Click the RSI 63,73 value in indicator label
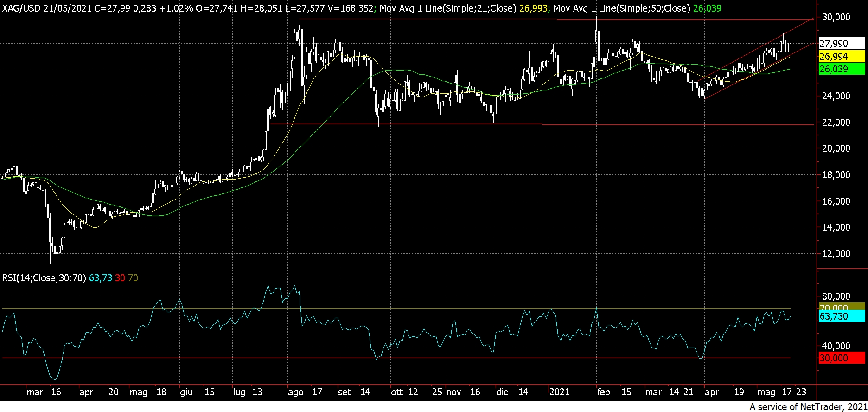The height and width of the screenshot is (412, 868). tap(101, 278)
